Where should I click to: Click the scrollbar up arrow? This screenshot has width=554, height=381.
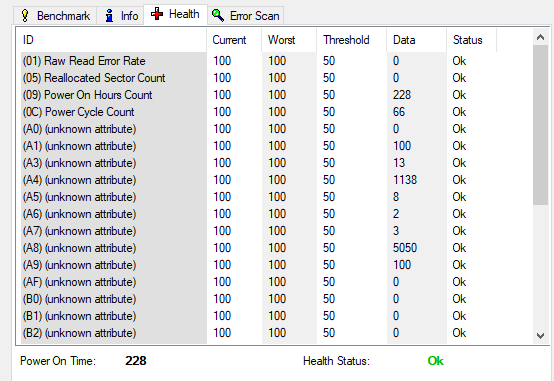[x=540, y=37]
